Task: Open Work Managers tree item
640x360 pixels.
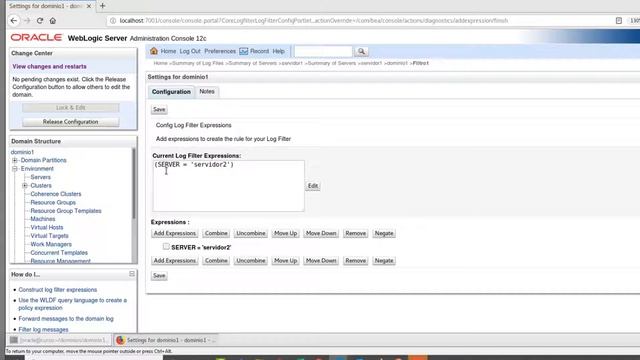Action: [x=51, y=244]
